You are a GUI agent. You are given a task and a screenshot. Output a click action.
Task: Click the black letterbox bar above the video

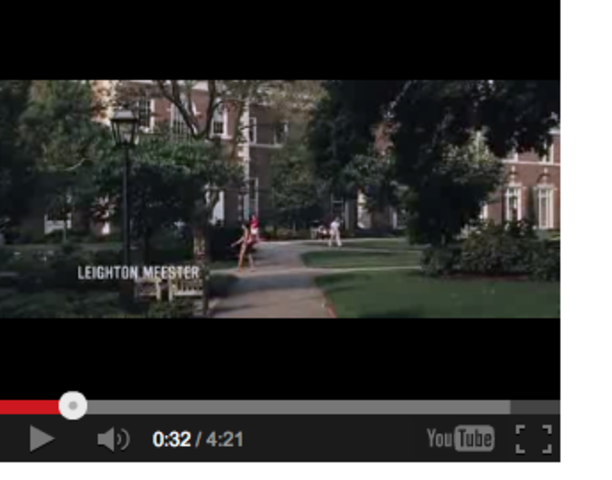[280, 40]
